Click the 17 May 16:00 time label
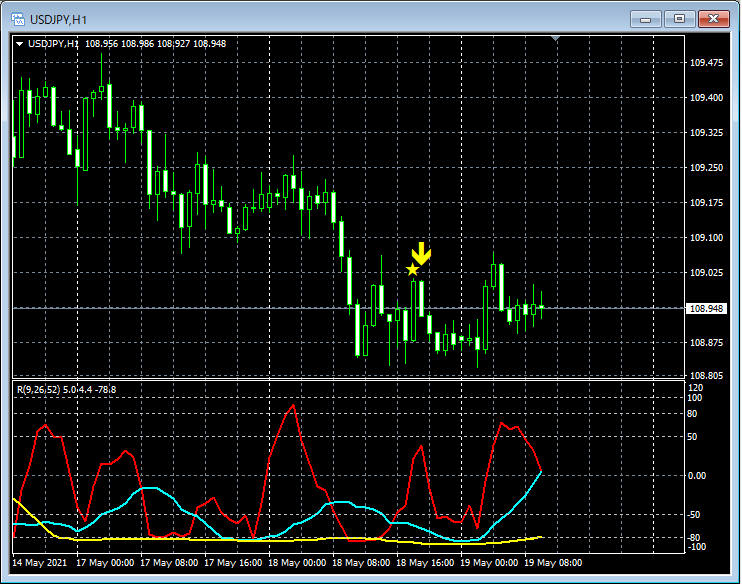Screen dimensions: 742x584 233,563
